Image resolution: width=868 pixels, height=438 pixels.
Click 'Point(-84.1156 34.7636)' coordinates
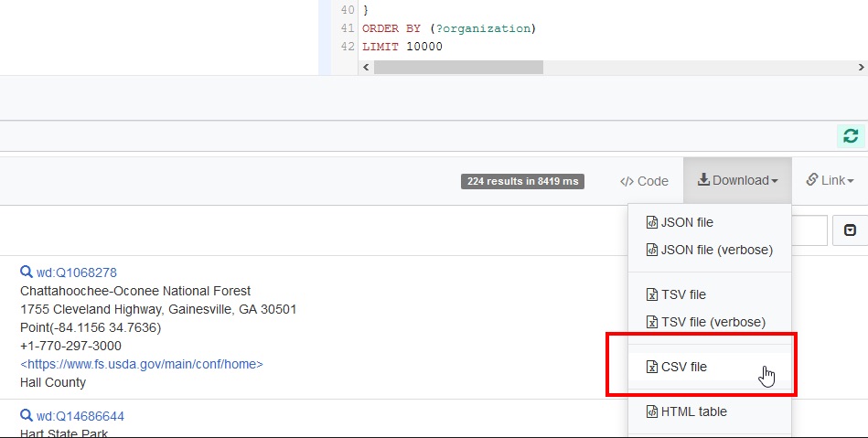pyautogui.click(x=91, y=327)
